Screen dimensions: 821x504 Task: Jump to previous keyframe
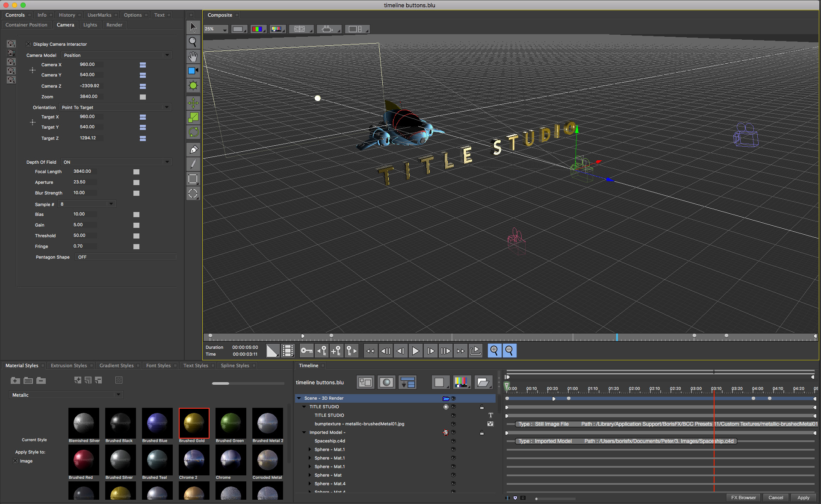point(321,351)
